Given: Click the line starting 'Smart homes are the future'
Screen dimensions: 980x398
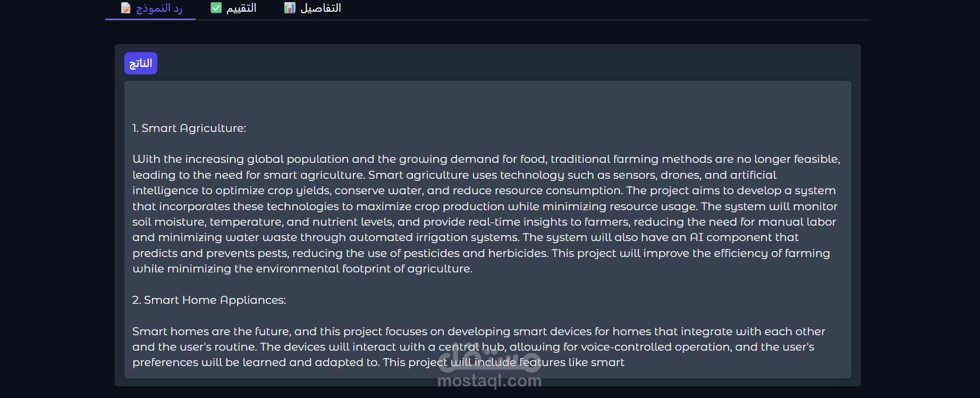Looking at the screenshot, I should 478,331.
